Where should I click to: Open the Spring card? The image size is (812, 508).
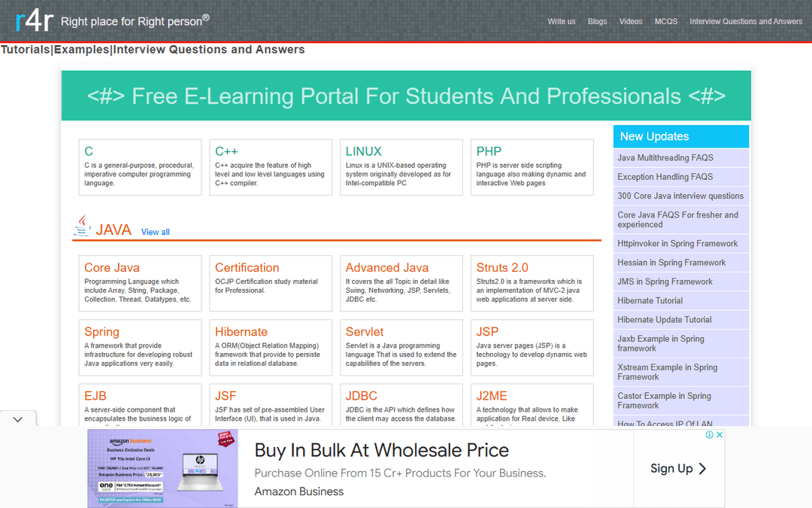[x=140, y=347]
